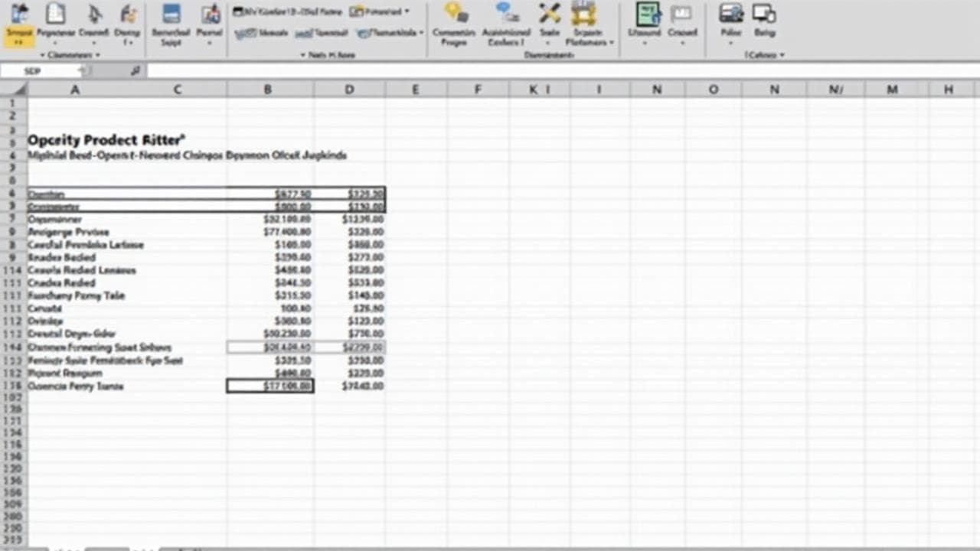
Task: Click inside the name box
Action: 40,70
